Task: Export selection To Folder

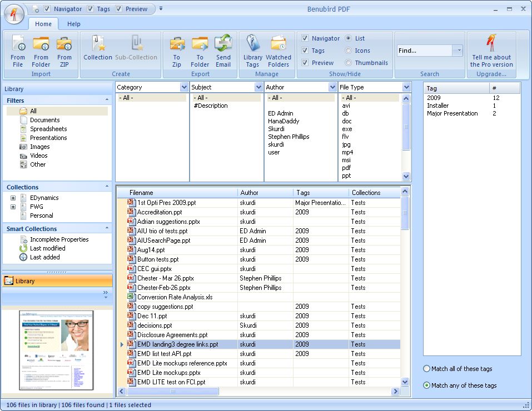Action: [200, 51]
